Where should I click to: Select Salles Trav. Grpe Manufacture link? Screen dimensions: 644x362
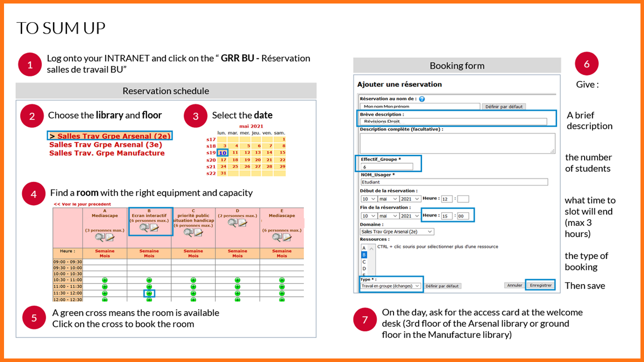tap(107, 153)
